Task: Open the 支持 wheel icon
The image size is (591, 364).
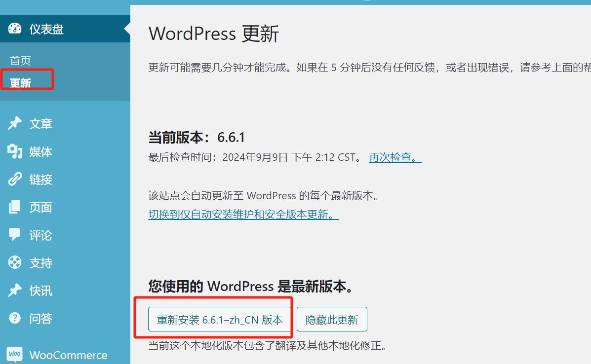Action: click(15, 262)
